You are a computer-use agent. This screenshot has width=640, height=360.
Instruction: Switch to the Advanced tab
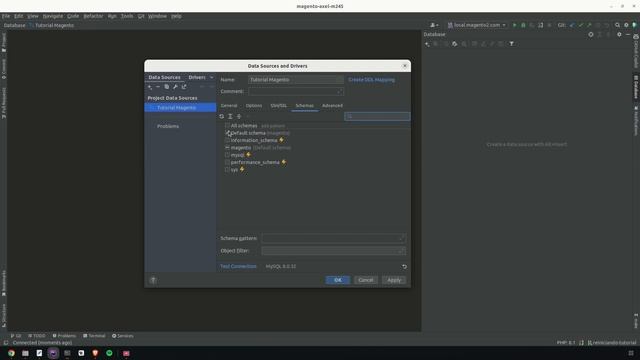(332, 106)
